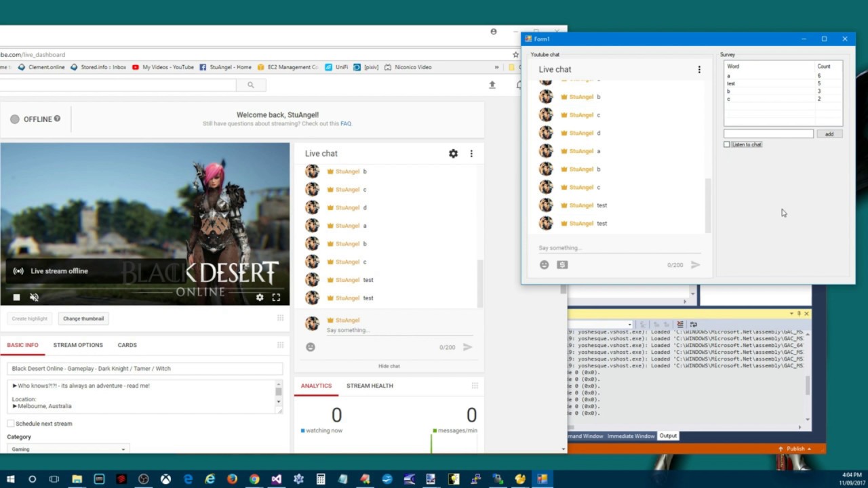Open the StuAngel - Home bookmark

(x=226, y=67)
